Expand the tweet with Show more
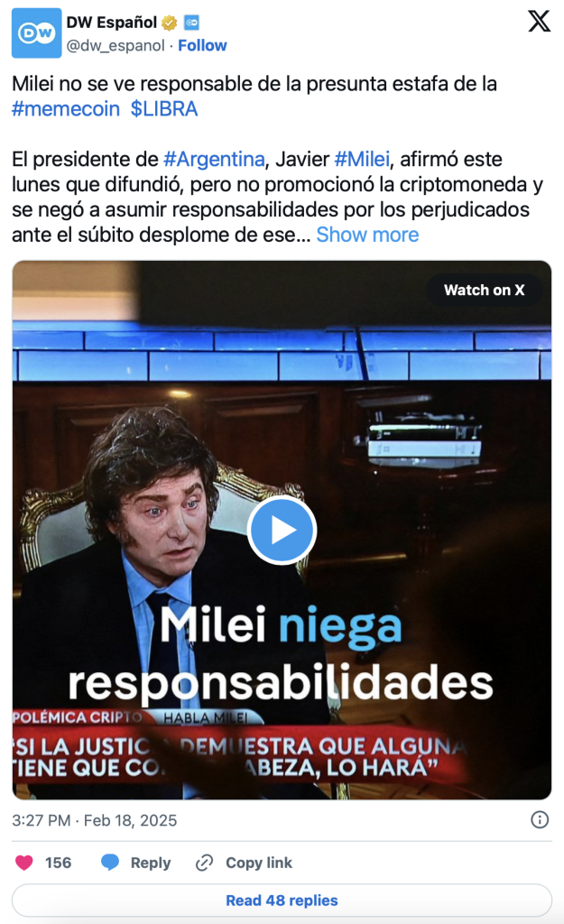This screenshot has height=924, width=564. 367,235
